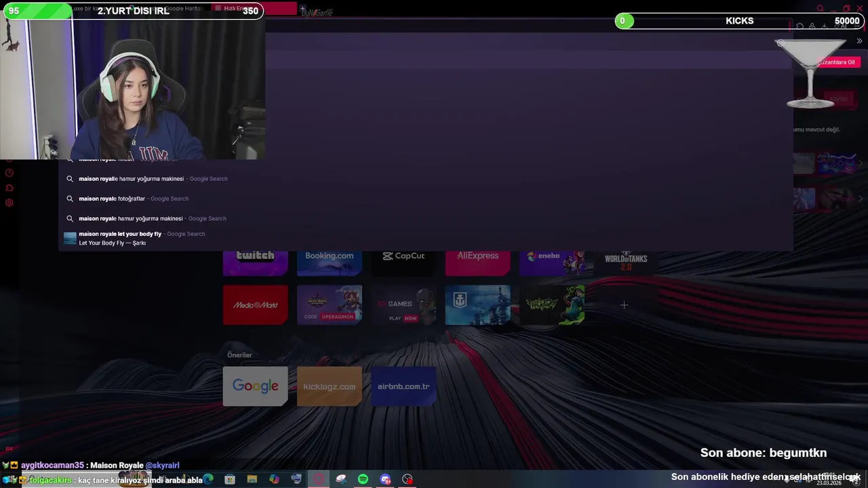Open the downloads icon in toolbar
This screenshot has width=868, height=488.
coord(824,26)
